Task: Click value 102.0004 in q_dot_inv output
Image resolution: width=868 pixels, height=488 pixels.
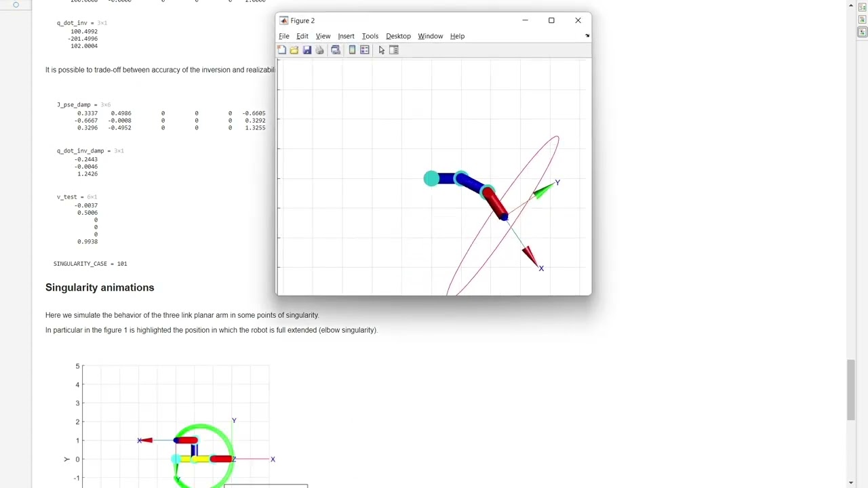Action: coord(84,46)
